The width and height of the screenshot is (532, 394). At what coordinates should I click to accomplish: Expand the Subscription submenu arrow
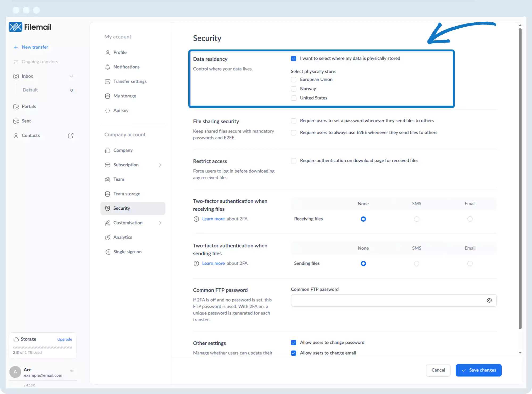tap(160, 165)
